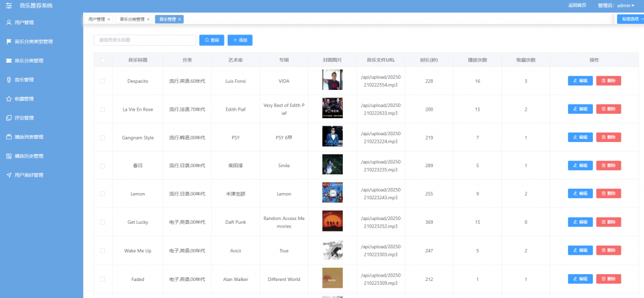
Task: Open the Despacito cover image
Action: coord(332,80)
